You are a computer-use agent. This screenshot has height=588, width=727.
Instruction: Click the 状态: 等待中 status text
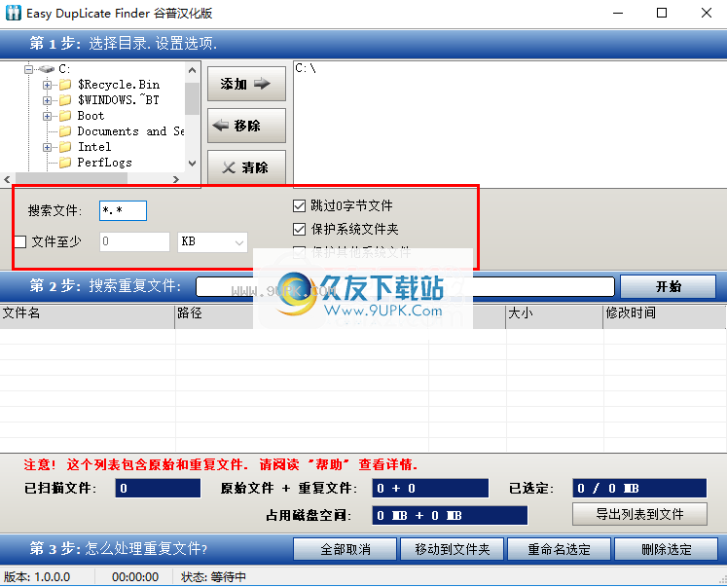click(x=213, y=577)
